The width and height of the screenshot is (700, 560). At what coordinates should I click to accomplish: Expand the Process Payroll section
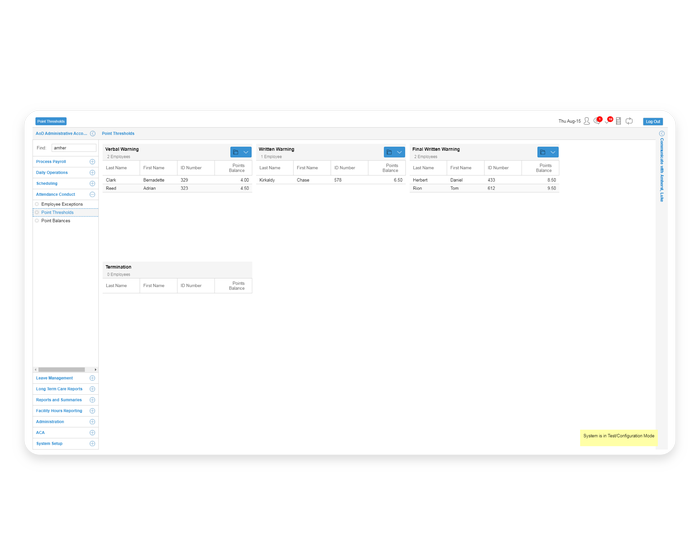pos(92,162)
